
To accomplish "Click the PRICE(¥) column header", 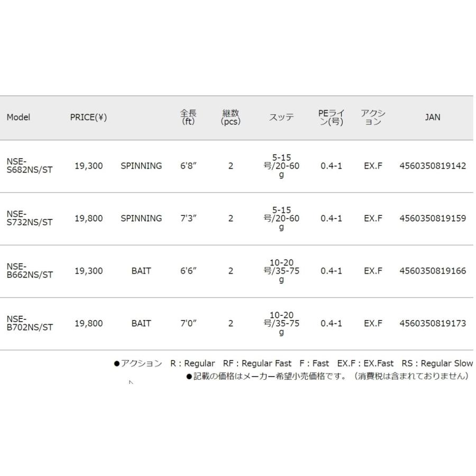I will (x=88, y=117).
